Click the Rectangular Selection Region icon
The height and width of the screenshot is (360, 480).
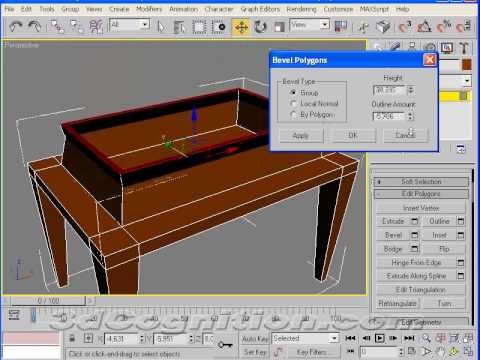pos(199,27)
